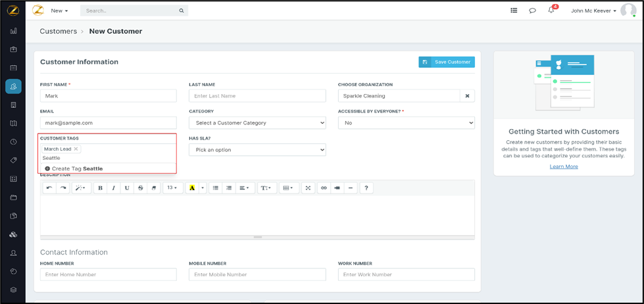The image size is (644, 304).
Task: Toggle strikethrough formatting in the editor
Action: 140,188
